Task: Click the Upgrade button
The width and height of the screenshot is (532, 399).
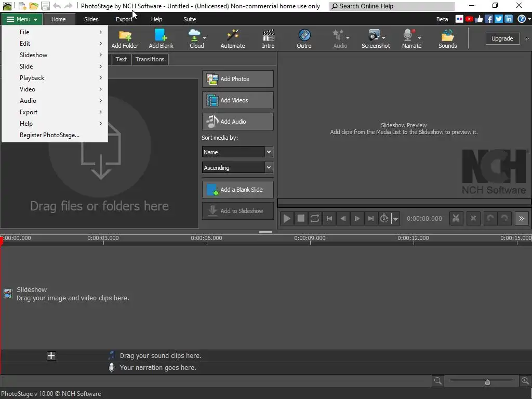Action: [x=502, y=38]
